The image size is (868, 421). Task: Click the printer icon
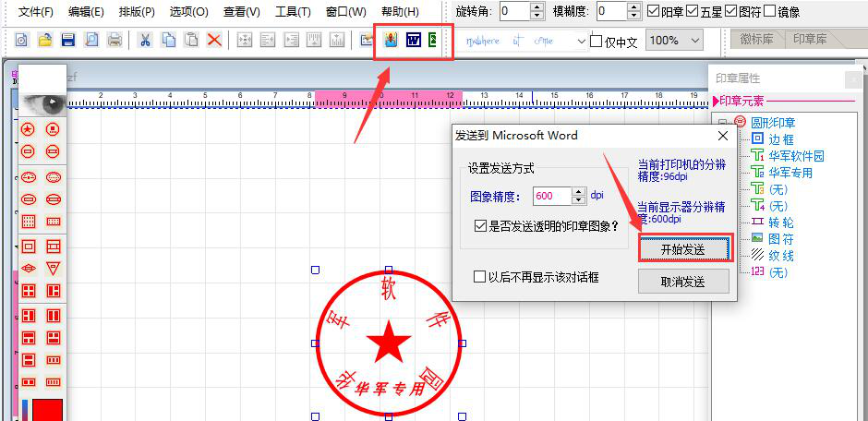[x=115, y=40]
